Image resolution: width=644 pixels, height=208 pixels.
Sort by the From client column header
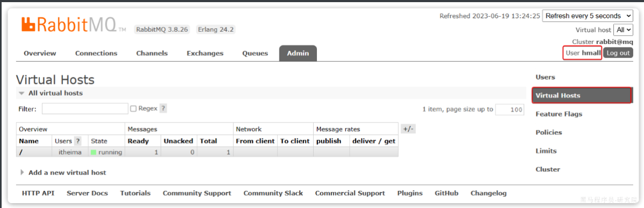click(255, 141)
